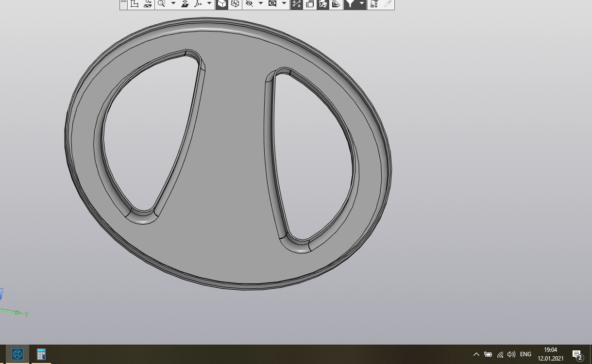The image size is (592, 364).
Task: Click the properties list icon beside the eyedropper
Action: point(374,4)
